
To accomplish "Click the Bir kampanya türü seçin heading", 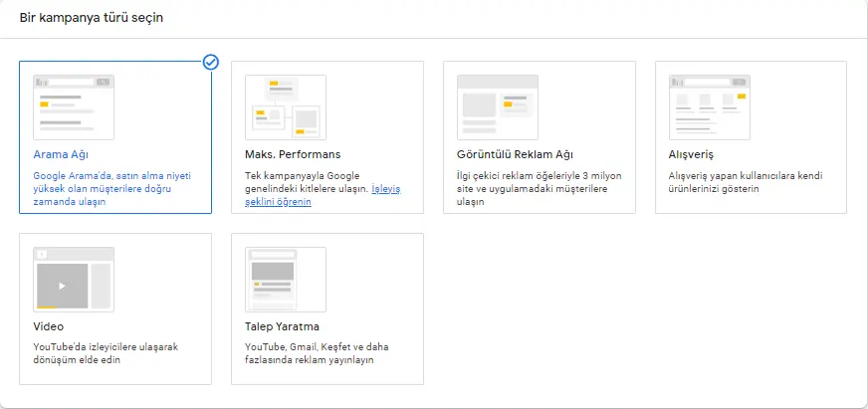I will pos(92,18).
